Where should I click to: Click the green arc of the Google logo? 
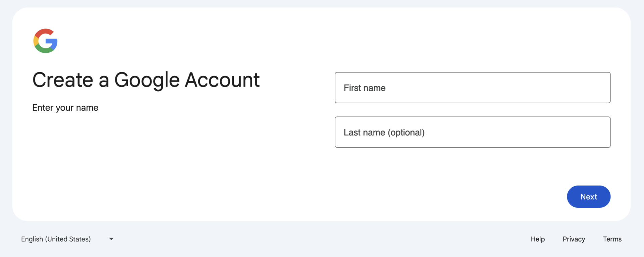pos(46,50)
